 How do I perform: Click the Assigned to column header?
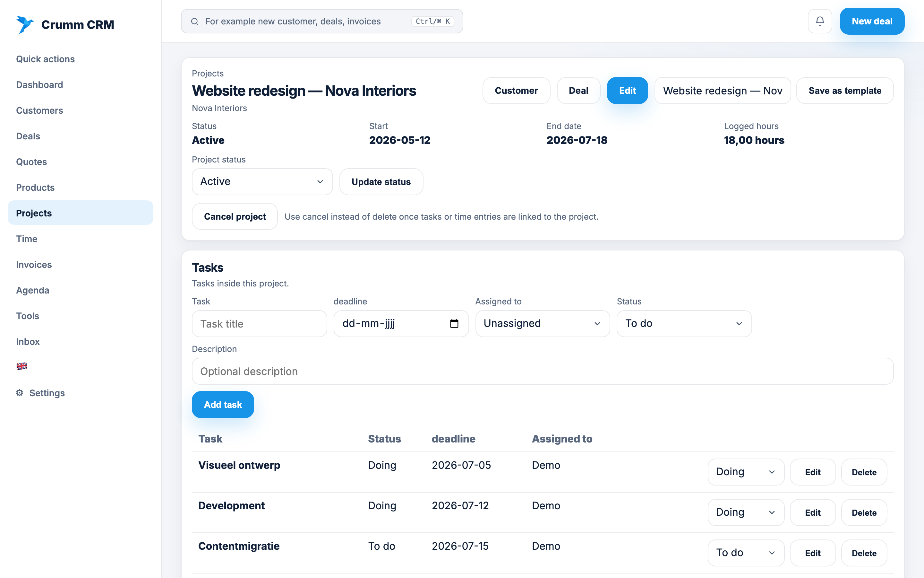point(562,439)
